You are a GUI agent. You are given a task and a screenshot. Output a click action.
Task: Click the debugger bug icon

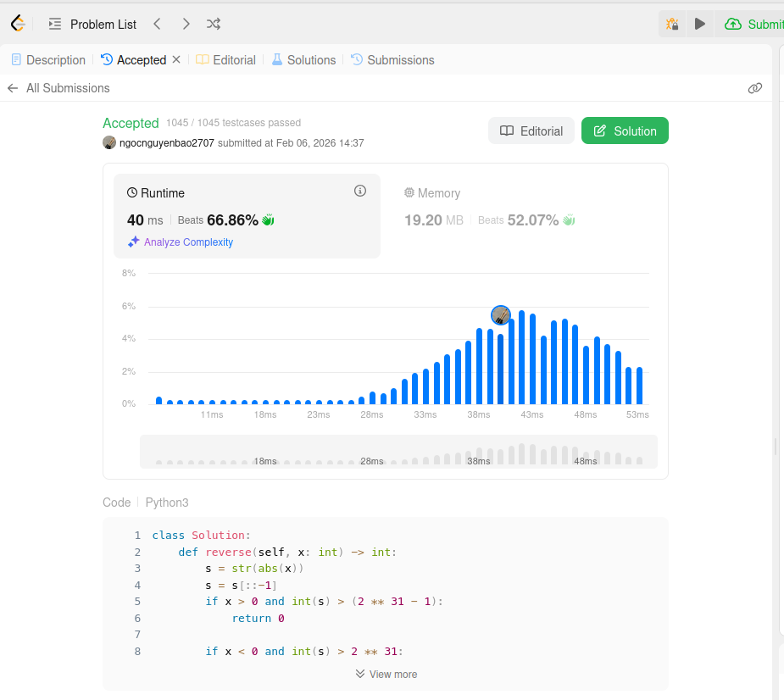(x=672, y=24)
